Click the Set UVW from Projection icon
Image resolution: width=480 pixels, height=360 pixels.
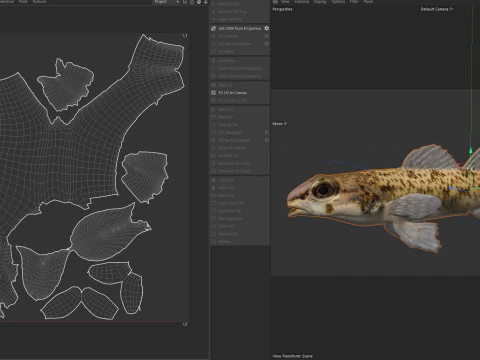[x=213, y=29]
